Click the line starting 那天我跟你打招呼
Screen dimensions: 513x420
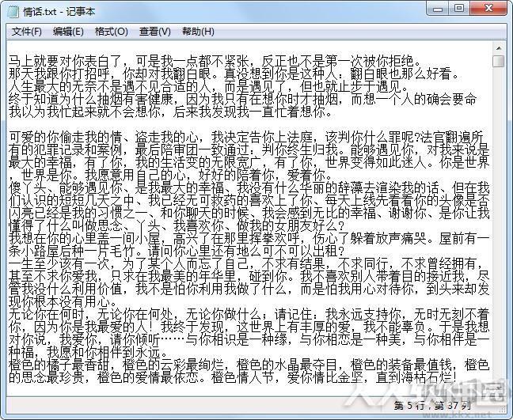click(234, 74)
